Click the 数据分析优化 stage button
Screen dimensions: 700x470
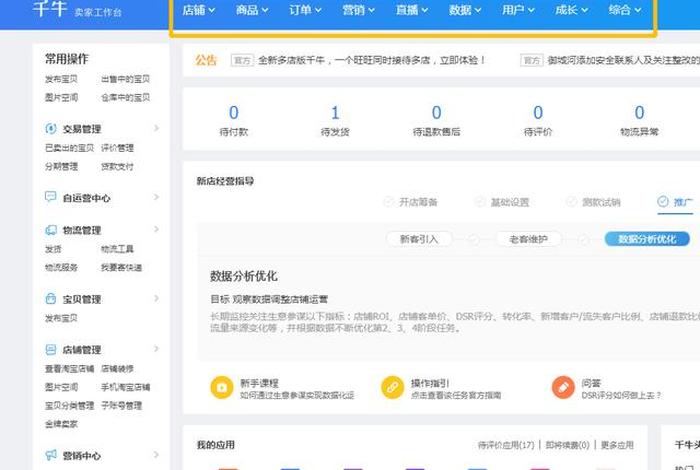point(647,239)
